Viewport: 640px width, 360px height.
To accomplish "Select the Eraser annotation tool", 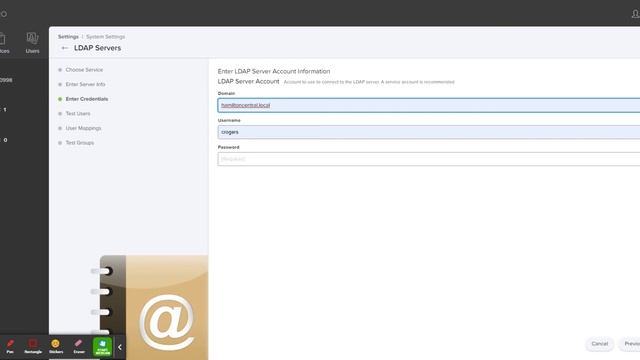I will pos(79,346).
